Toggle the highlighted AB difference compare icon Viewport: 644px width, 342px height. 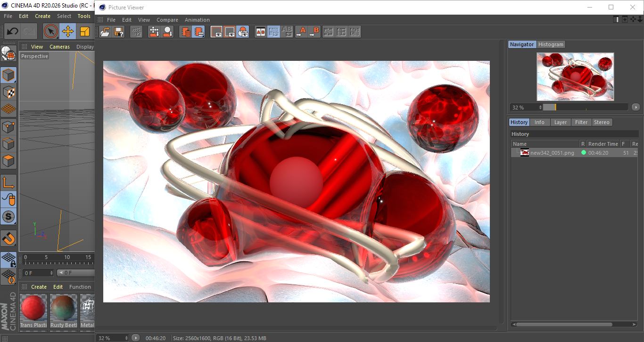tap(273, 32)
